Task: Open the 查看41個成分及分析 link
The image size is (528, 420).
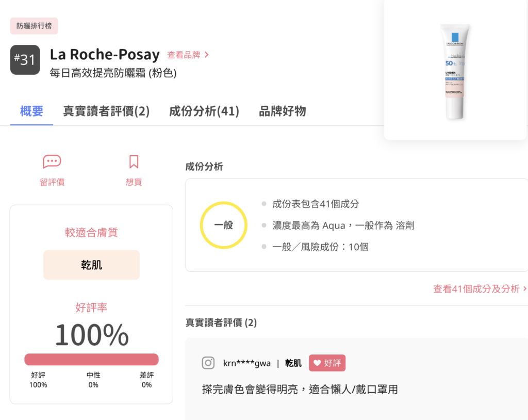Action: tap(477, 289)
